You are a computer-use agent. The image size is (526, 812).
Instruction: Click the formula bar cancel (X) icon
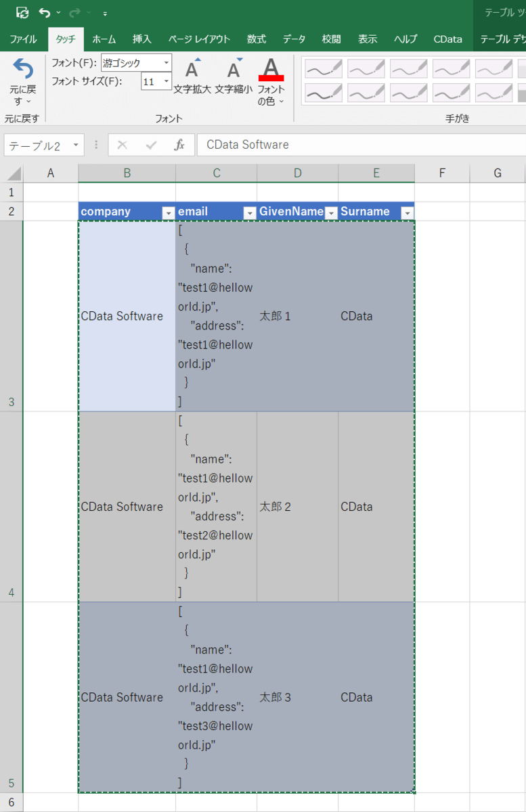point(122,145)
